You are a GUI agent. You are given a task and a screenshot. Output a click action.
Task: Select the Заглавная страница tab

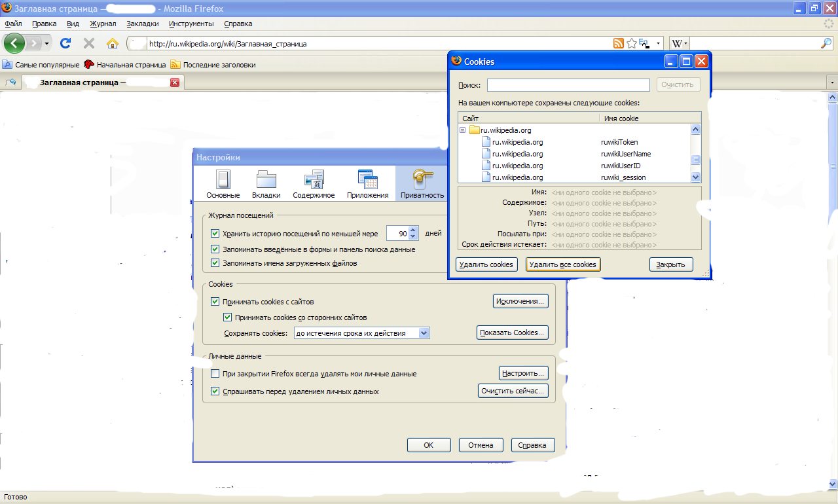pos(103,83)
